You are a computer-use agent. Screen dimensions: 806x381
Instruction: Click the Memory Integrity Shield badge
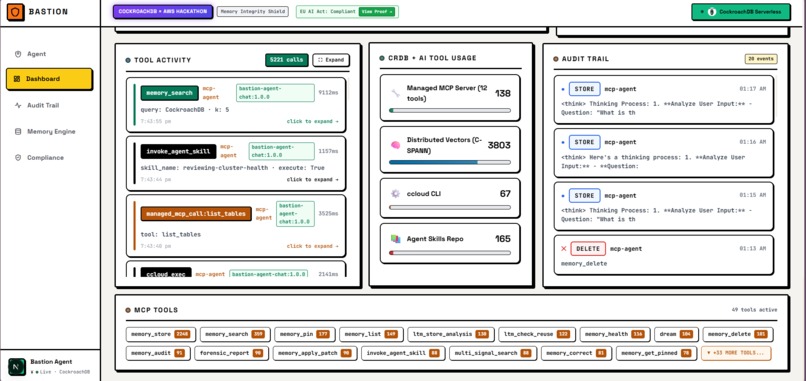point(253,12)
